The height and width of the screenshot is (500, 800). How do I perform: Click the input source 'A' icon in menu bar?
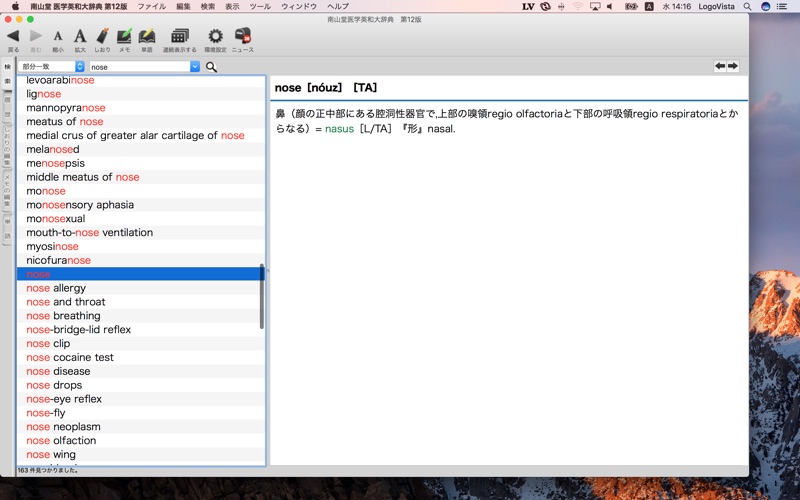pos(649,7)
